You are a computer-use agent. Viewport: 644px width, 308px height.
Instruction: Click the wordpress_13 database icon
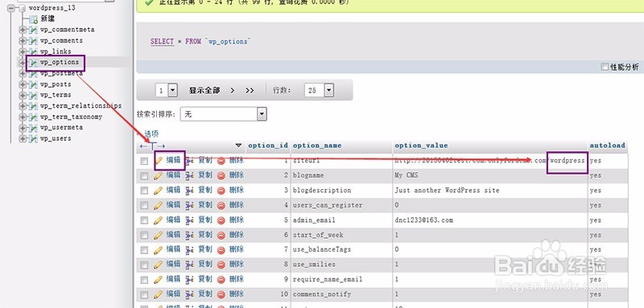coord(22,8)
